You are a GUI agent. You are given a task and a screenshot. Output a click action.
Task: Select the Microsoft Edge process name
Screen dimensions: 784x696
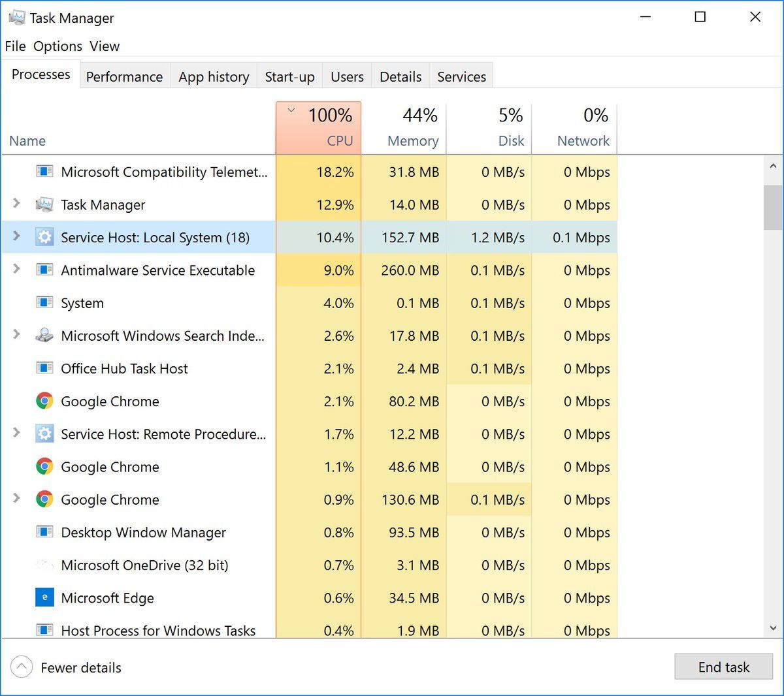pos(107,598)
